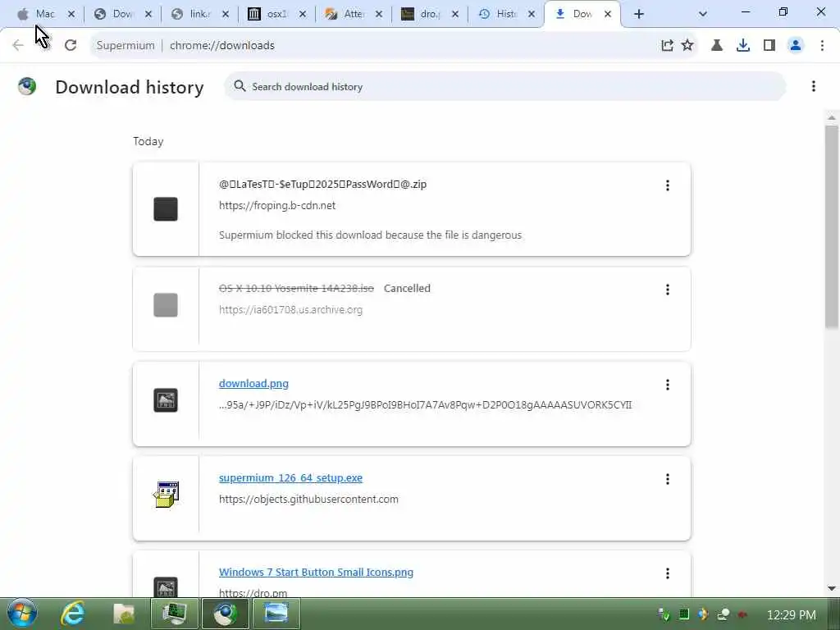
Task: Close the Mac tab
Action: click(71, 15)
